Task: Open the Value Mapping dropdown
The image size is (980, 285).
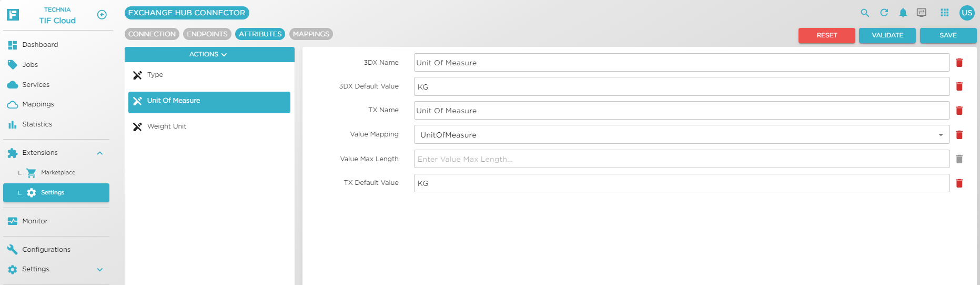Action: [x=681, y=135]
